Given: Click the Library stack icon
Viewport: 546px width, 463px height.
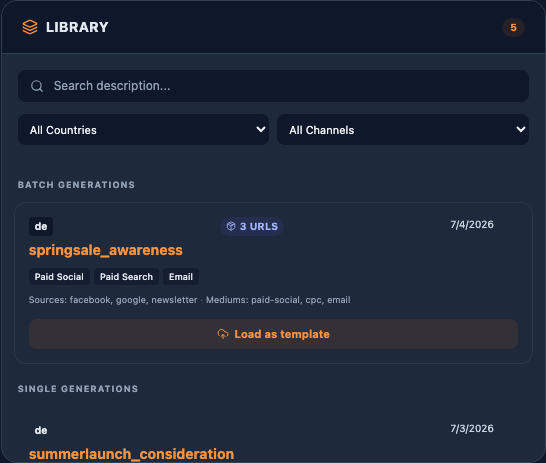Looking at the screenshot, I should [30, 27].
